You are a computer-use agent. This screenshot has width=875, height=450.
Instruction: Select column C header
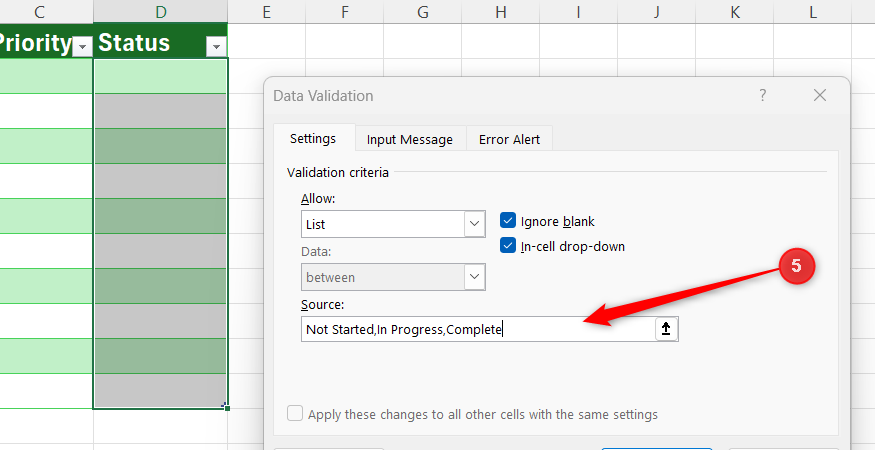point(46,12)
